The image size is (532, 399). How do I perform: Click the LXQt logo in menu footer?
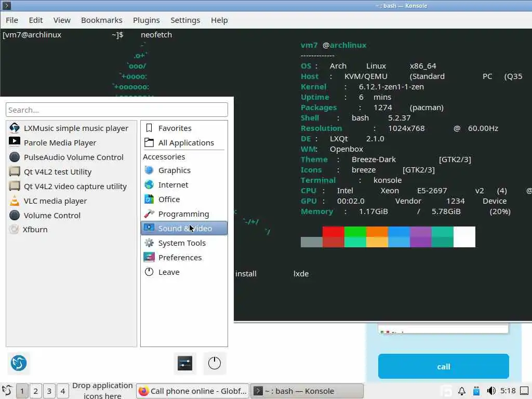[x=19, y=363]
